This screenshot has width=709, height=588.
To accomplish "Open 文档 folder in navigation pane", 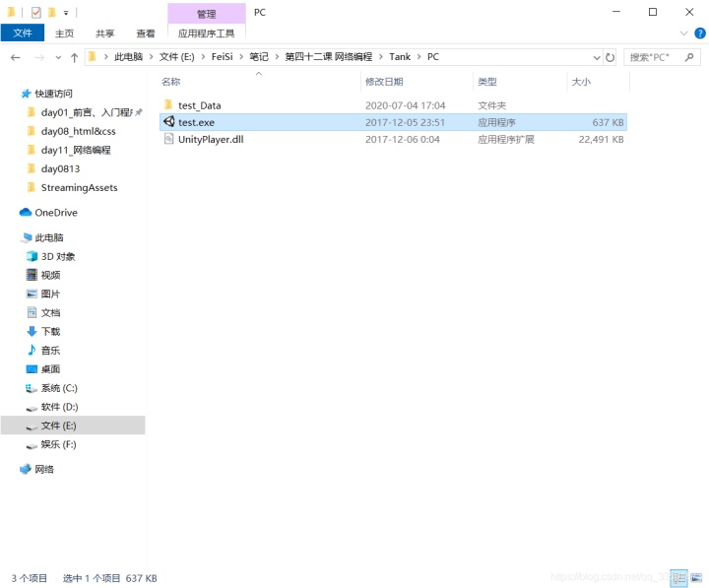I will [50, 312].
